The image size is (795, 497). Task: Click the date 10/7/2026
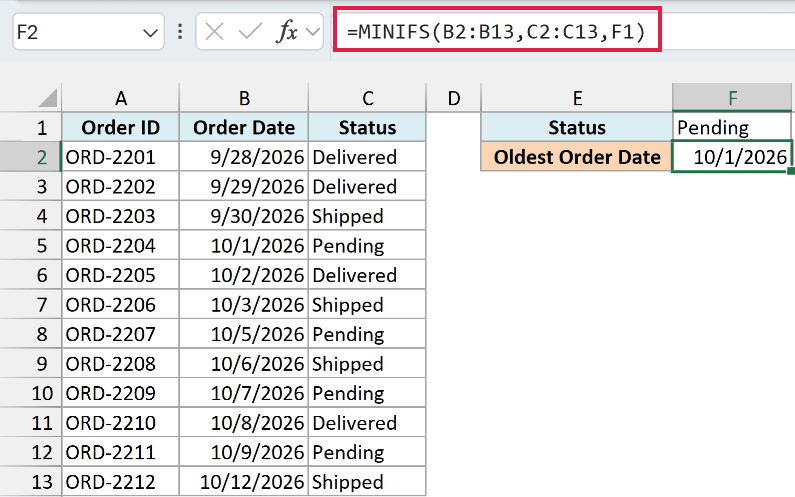(244, 393)
